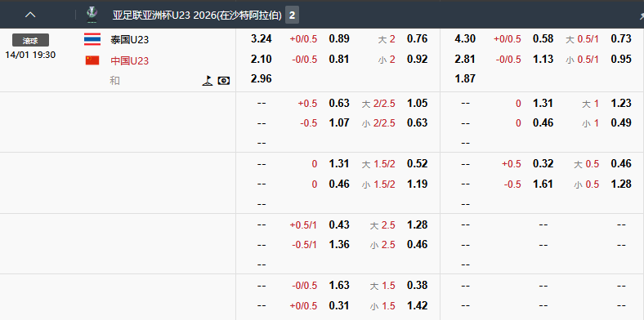Click the 滚球 in-play badge
644x320 pixels.
tap(30, 40)
